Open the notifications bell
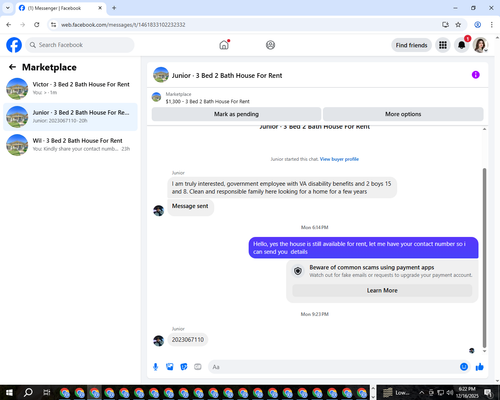The width and height of the screenshot is (500, 400). pyautogui.click(x=462, y=45)
